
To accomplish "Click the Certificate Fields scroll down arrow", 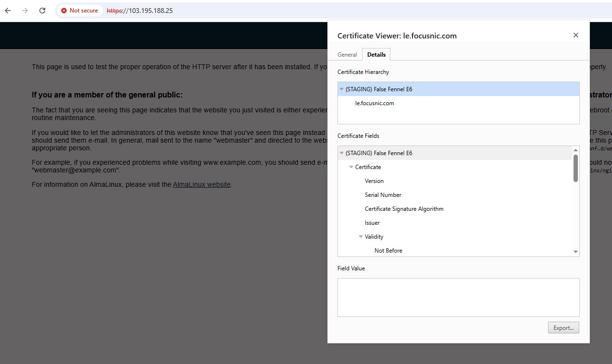I will coord(575,252).
